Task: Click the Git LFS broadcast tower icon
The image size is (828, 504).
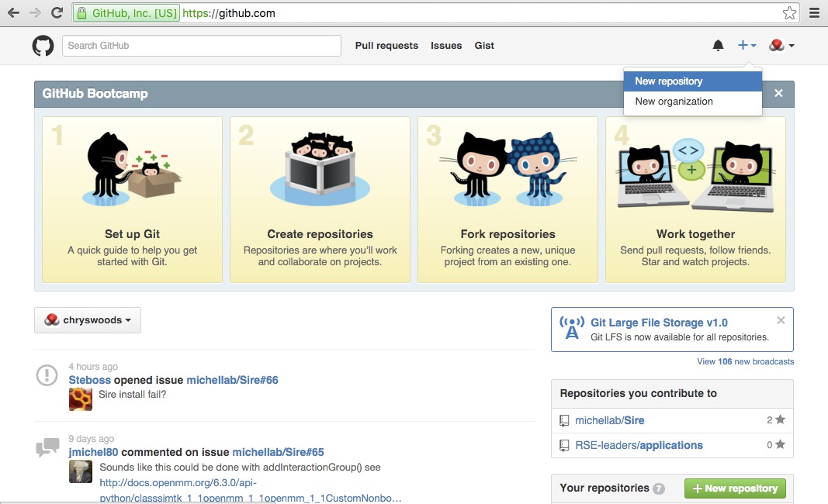Action: (572, 328)
